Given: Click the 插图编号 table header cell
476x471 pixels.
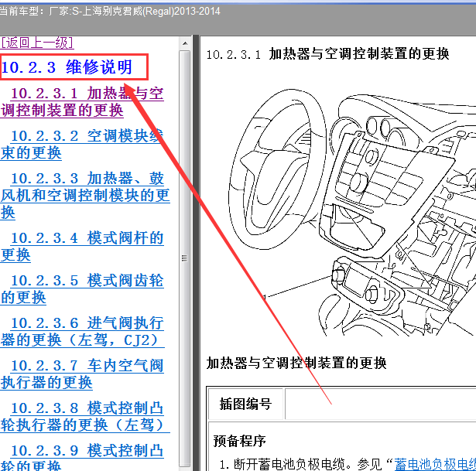Looking at the screenshot, I should [245, 404].
